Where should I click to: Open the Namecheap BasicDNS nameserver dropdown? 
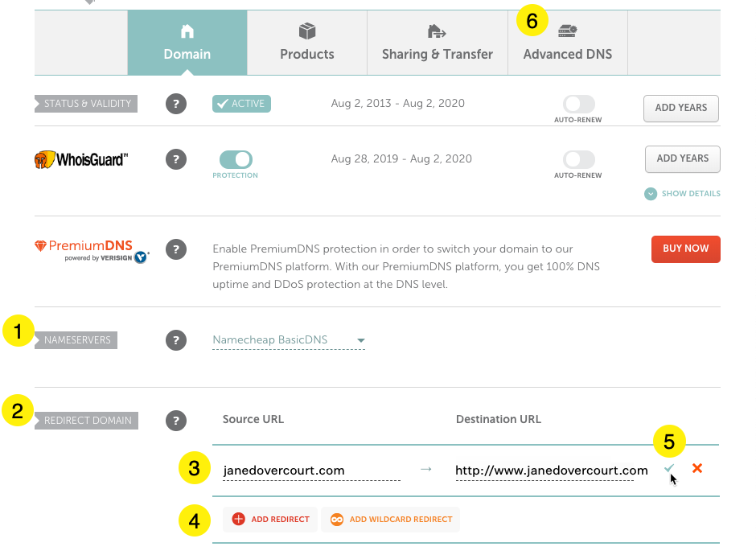(289, 340)
